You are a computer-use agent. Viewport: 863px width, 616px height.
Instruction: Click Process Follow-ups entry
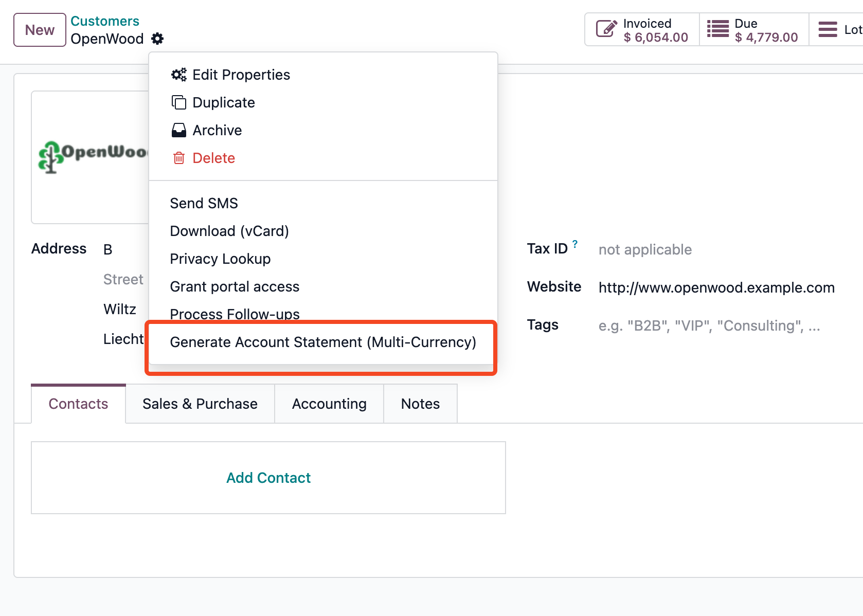[x=235, y=314]
